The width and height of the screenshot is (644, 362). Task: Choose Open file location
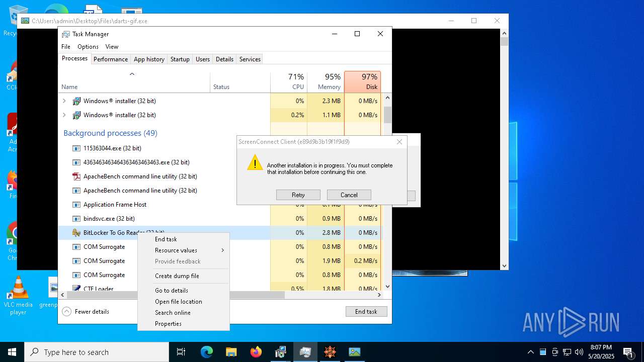(x=184, y=302)
